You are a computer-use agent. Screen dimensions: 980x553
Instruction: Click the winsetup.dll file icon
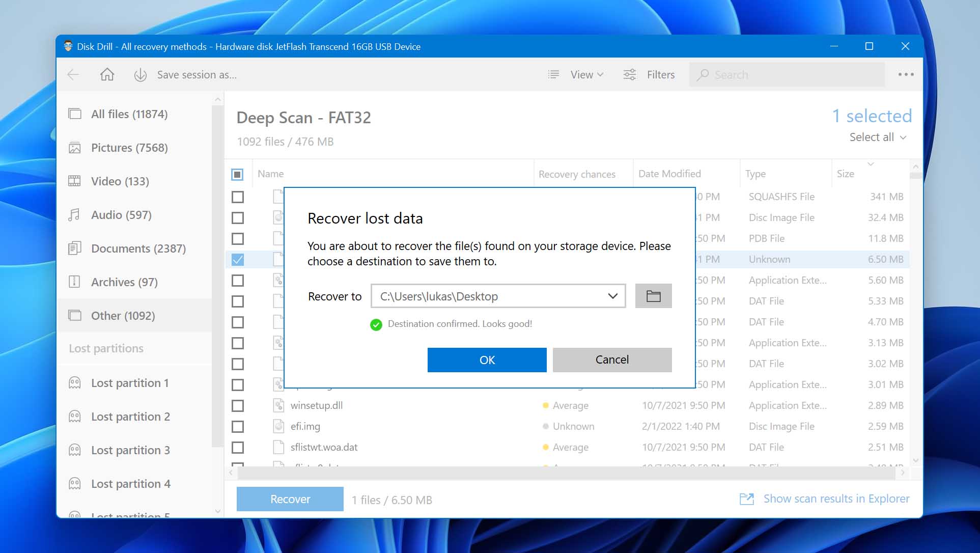(x=278, y=406)
